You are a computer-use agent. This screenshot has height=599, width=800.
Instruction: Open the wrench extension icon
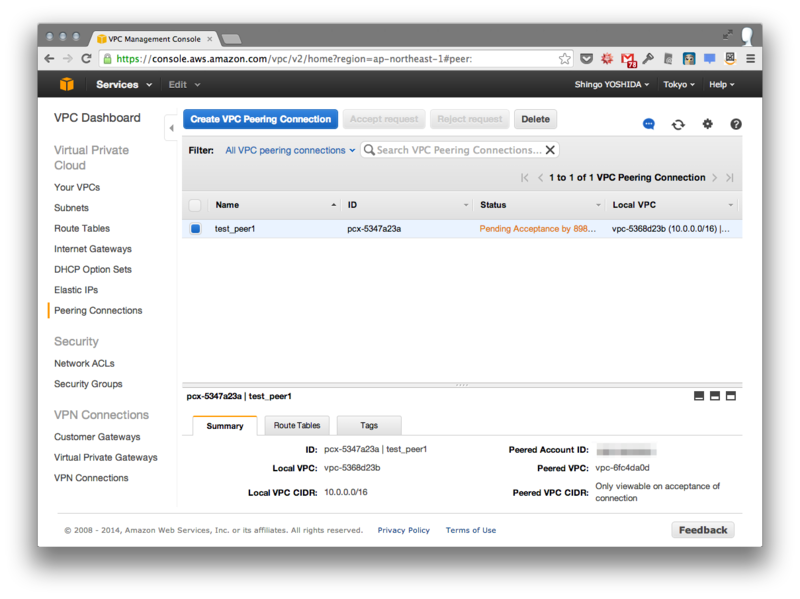point(648,59)
